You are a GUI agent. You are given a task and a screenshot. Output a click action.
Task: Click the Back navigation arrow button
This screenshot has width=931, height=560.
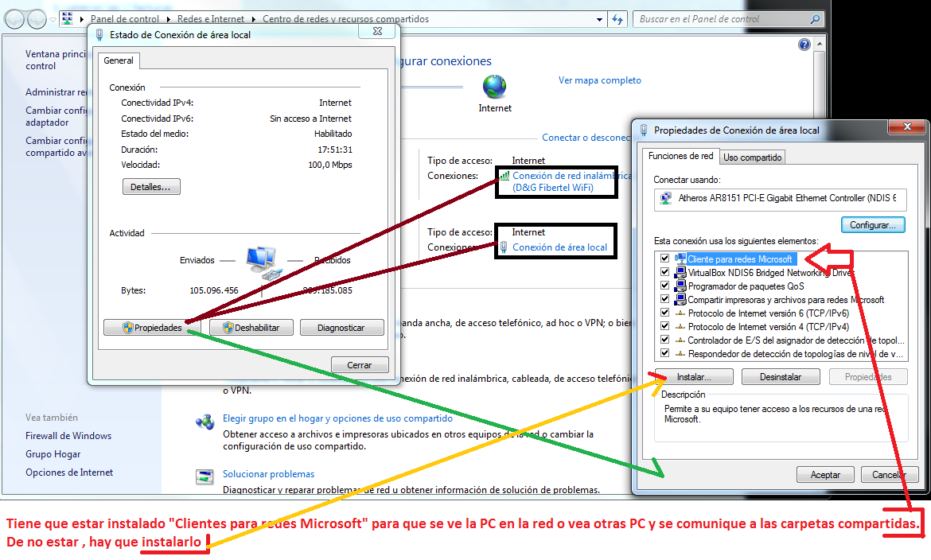click(14, 18)
